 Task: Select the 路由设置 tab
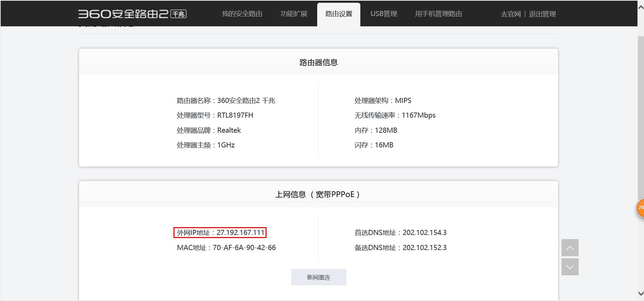tap(339, 14)
